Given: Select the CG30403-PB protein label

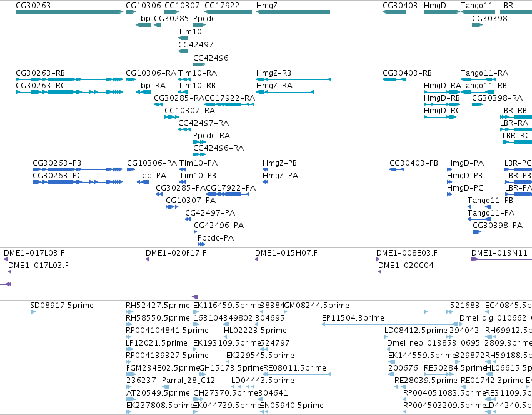Looking at the screenshot, I should [414, 163].
